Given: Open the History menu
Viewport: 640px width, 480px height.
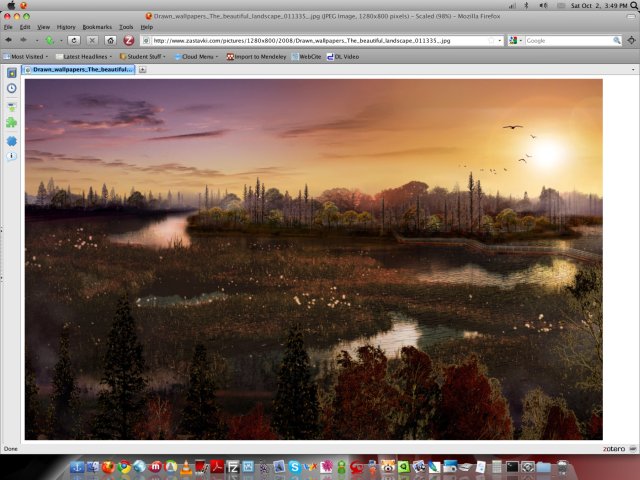Looking at the screenshot, I should (x=66, y=27).
